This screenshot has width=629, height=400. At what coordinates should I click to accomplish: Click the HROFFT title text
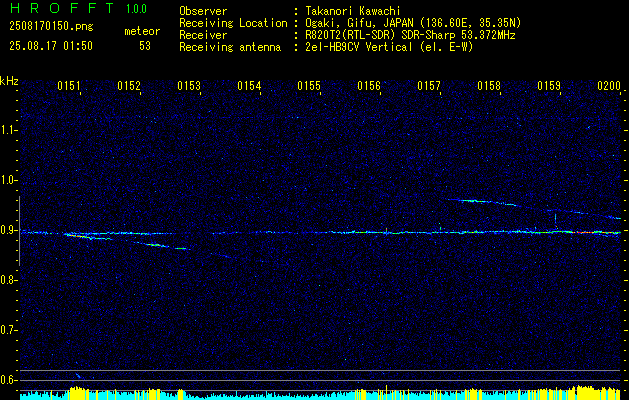tap(62, 8)
